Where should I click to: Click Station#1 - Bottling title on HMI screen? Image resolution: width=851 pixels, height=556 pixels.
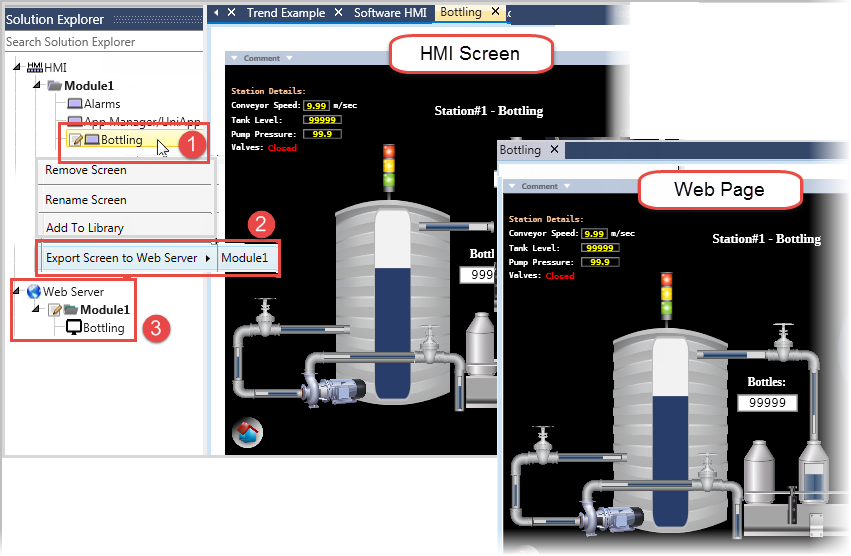pos(488,111)
